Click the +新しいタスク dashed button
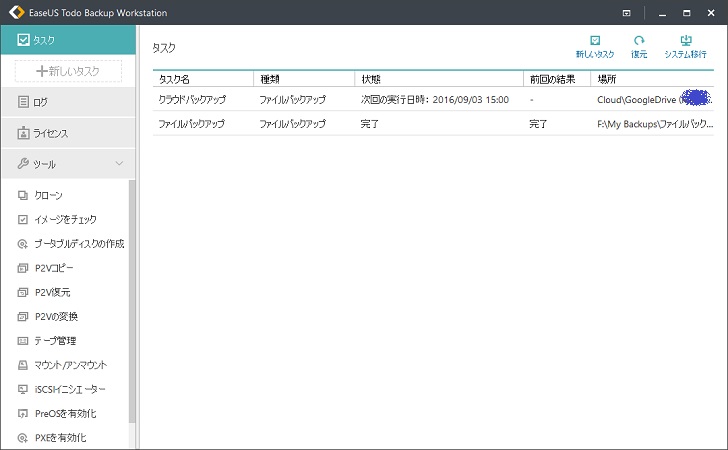728x450 pixels. click(68, 71)
